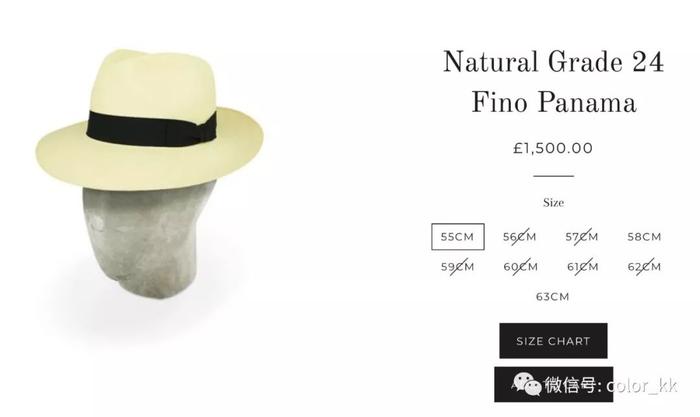Click the black ribbon band on hat
The height and width of the screenshot is (417, 700).
pos(152,126)
